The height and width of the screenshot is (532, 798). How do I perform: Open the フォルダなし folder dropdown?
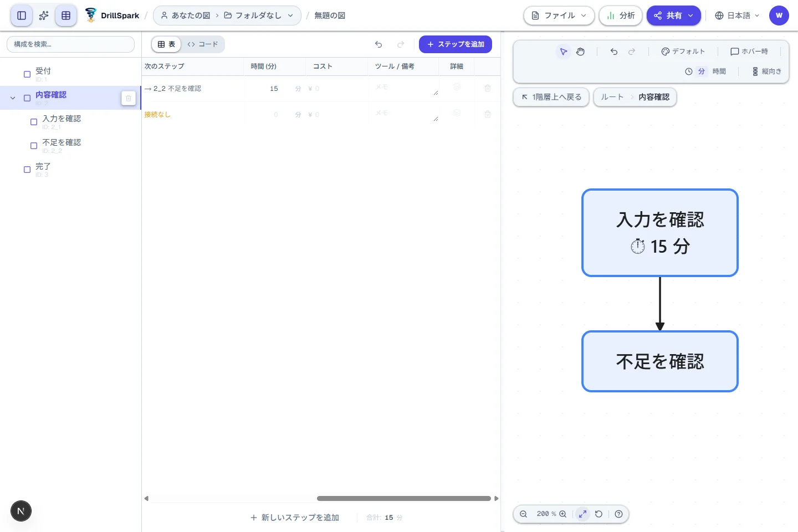(259, 16)
